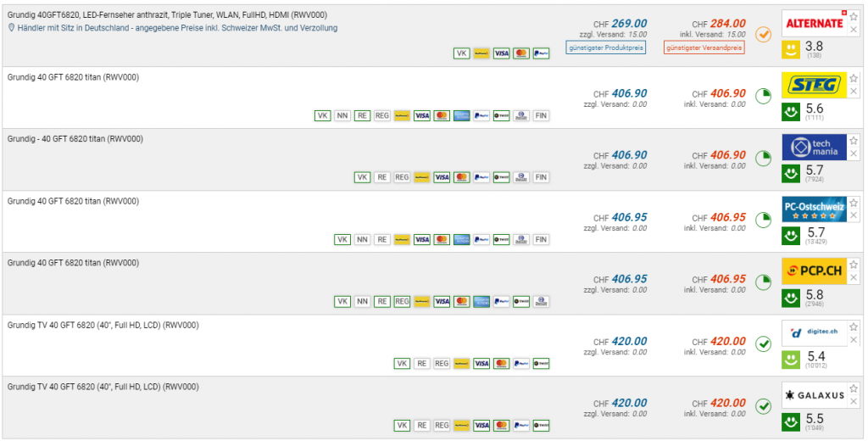Image resolution: width=868 pixels, height=441 pixels.
Task: Click the Mastercard icon in tech mania row
Action: click(x=461, y=177)
